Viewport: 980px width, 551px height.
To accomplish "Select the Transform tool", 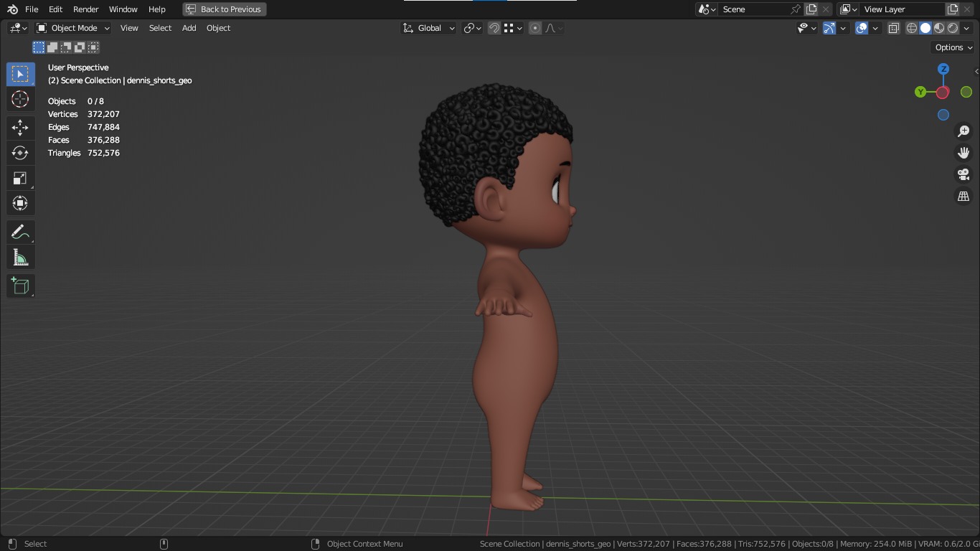I will 20,203.
